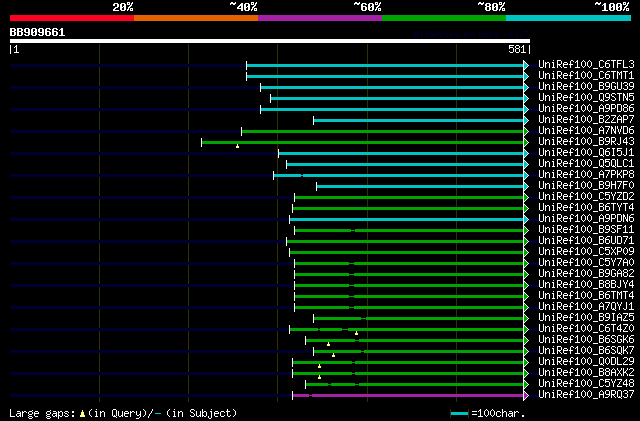Select the UniRef100_B2ZAP7 label
This screenshot has width=640, height=421.
pos(586,120)
